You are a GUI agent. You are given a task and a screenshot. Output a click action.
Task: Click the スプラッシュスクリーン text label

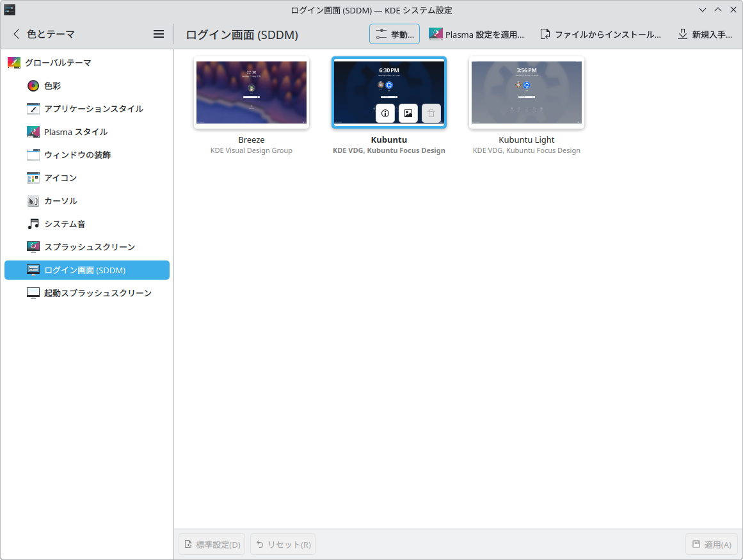coord(90,247)
